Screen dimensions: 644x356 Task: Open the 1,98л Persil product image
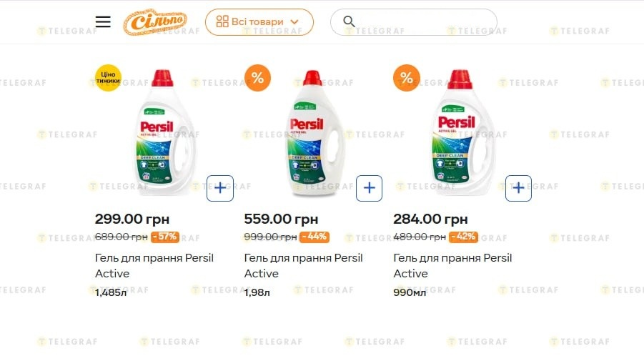click(312, 132)
